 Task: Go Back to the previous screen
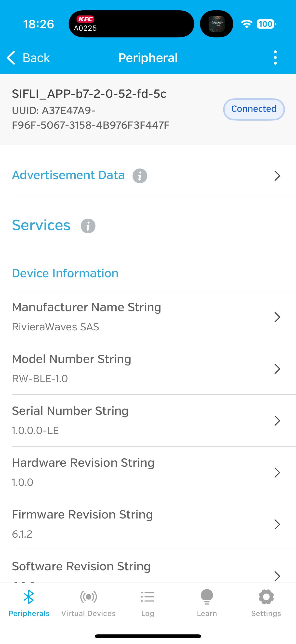click(x=28, y=58)
